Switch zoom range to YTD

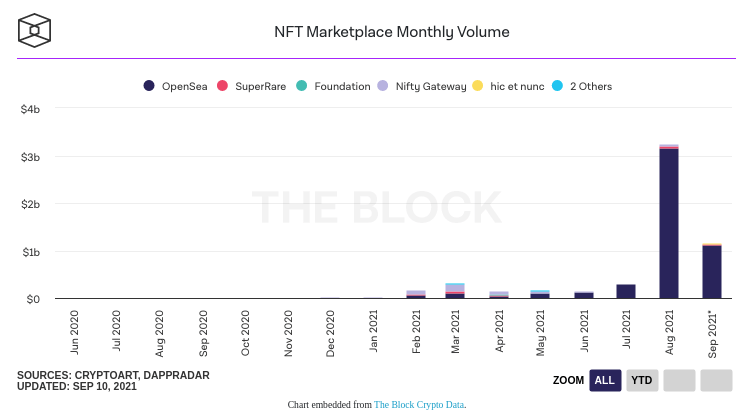pos(642,380)
